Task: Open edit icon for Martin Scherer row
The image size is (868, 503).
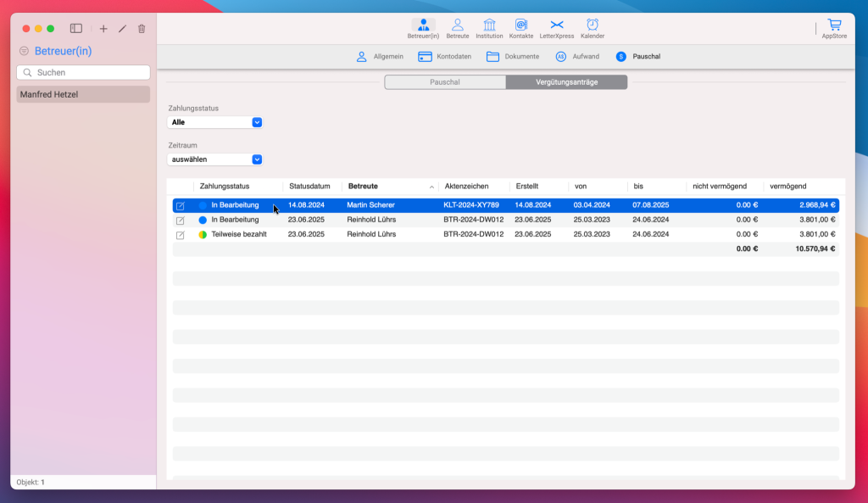Action: (180, 205)
